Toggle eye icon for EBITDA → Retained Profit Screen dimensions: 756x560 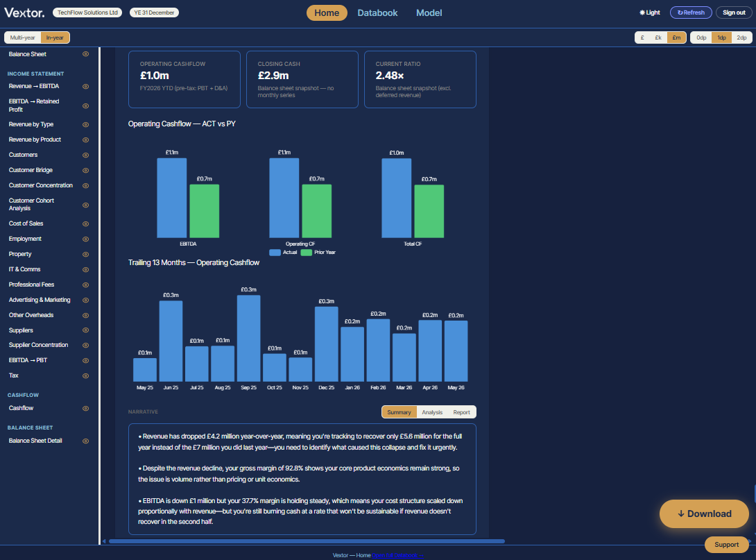coord(85,105)
